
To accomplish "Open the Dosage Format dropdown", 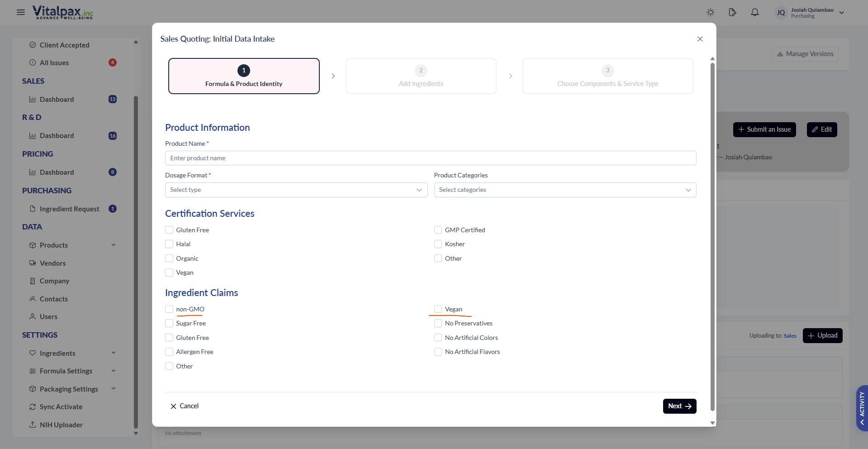I will coord(296,190).
